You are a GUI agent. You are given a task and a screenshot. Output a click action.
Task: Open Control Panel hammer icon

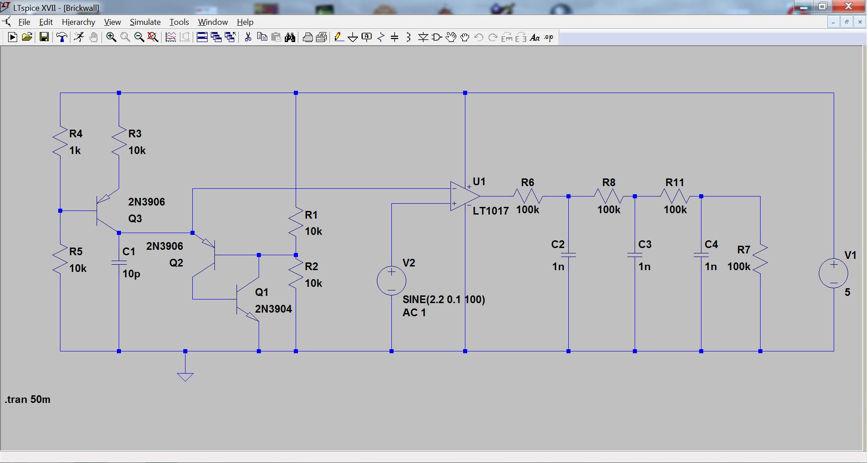62,37
